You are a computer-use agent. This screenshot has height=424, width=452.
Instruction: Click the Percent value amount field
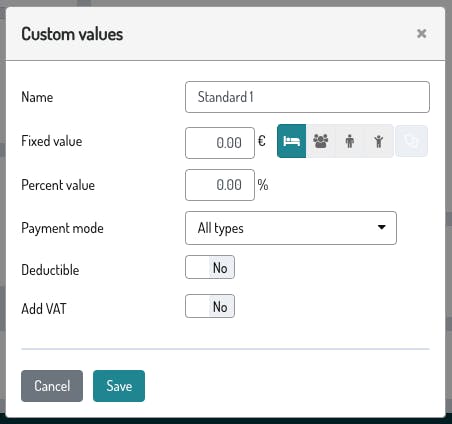220,185
